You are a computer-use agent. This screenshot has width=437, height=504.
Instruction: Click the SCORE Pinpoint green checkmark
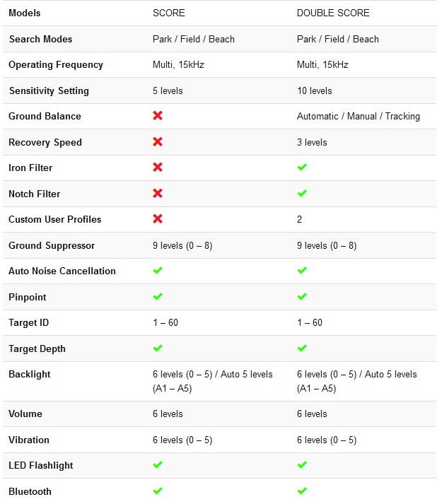[x=158, y=297]
